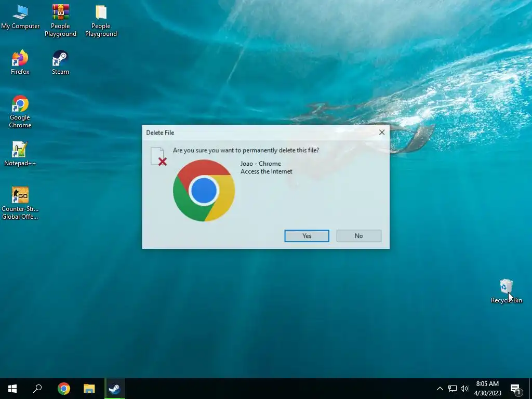532x399 pixels.
Task: Select the Google Chrome desktop shortcut
Action: click(x=20, y=112)
